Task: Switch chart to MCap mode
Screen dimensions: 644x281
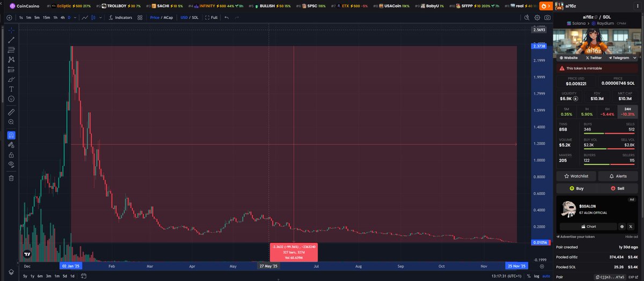Action: [169, 17]
